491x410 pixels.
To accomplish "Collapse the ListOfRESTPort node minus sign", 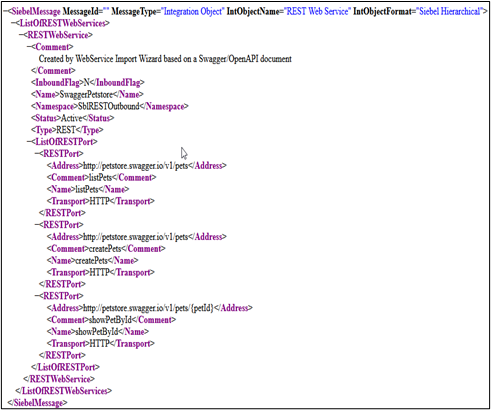I will (29, 142).
